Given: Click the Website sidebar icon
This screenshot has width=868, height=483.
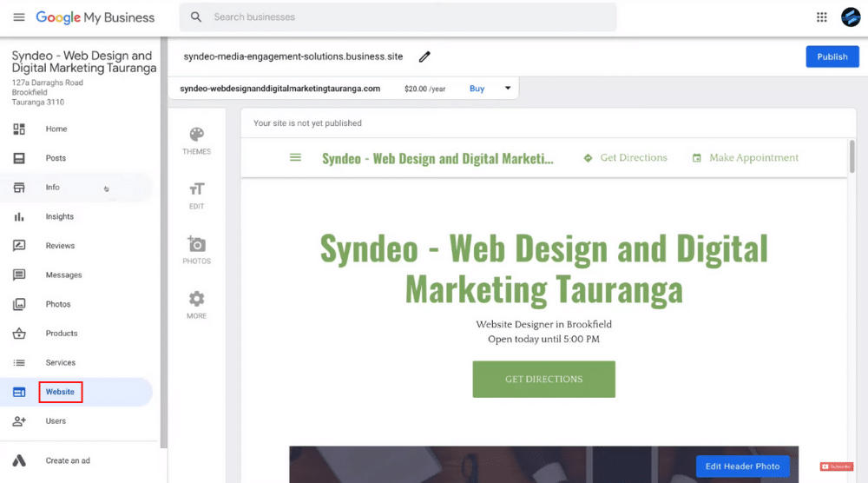Looking at the screenshot, I should coord(19,392).
